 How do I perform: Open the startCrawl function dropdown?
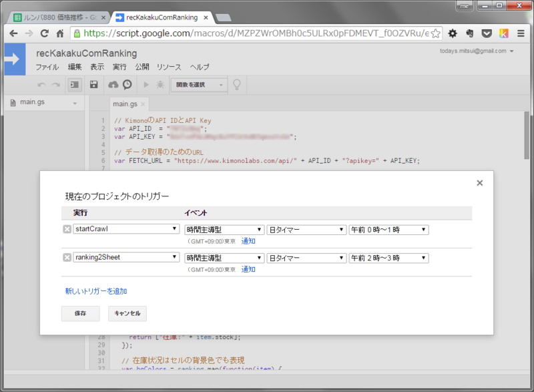pos(126,229)
